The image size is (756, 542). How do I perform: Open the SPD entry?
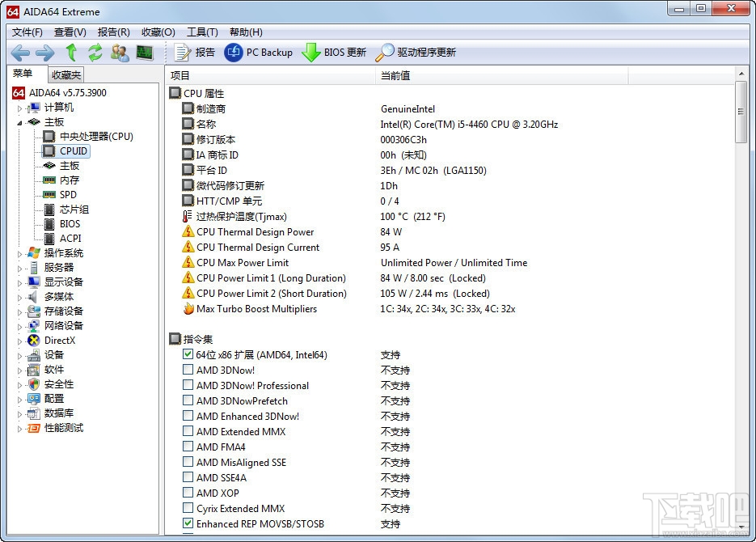[x=60, y=194]
